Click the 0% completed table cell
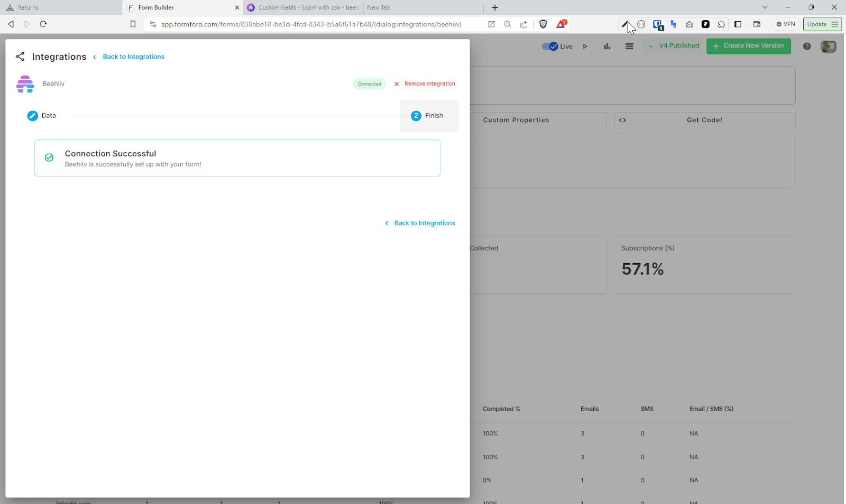The image size is (846, 504). coord(486,481)
